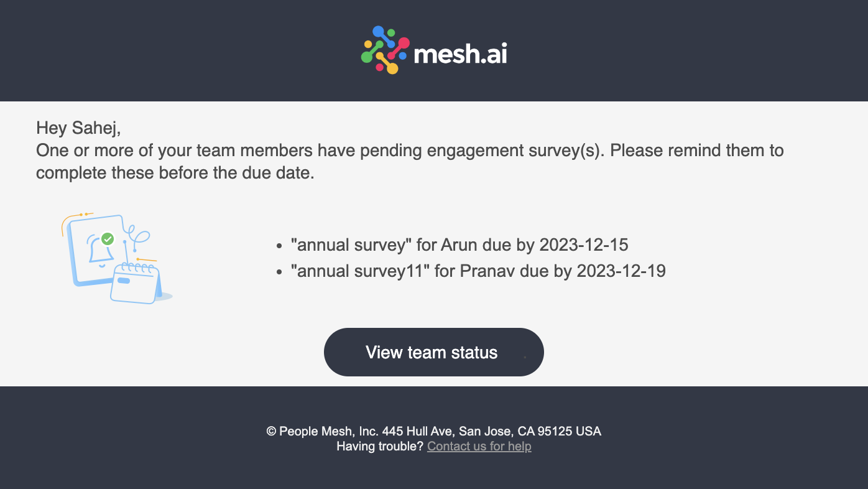Viewport: 868px width, 489px height.
Task: Click the yellow node in the mesh logo
Action: (392, 68)
